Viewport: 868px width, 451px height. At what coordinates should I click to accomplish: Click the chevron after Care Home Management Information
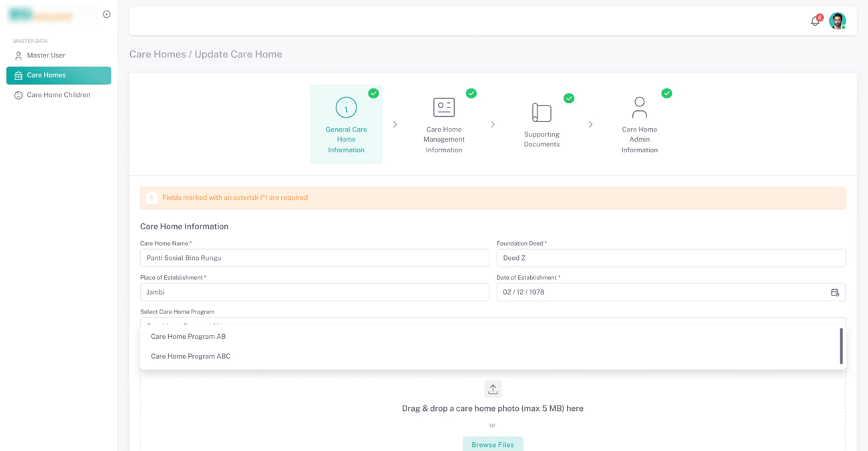[x=493, y=124]
